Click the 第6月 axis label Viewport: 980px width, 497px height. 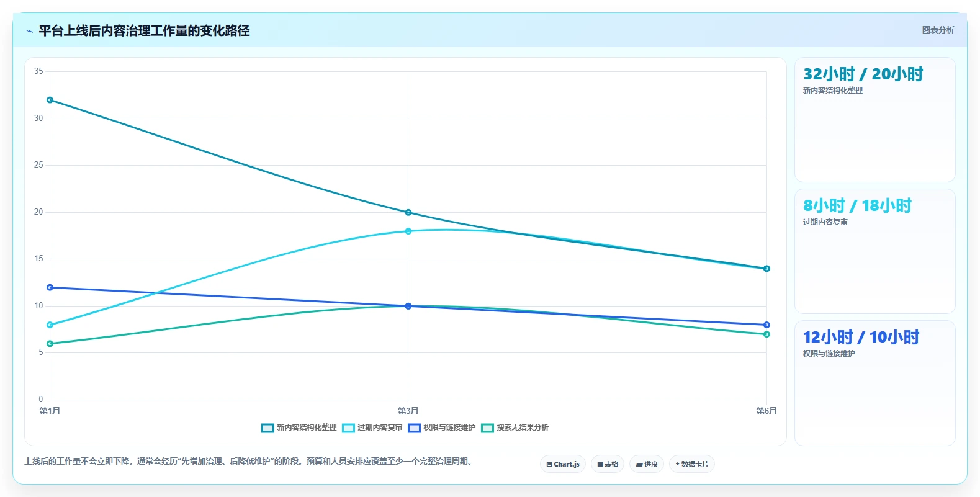pos(766,411)
